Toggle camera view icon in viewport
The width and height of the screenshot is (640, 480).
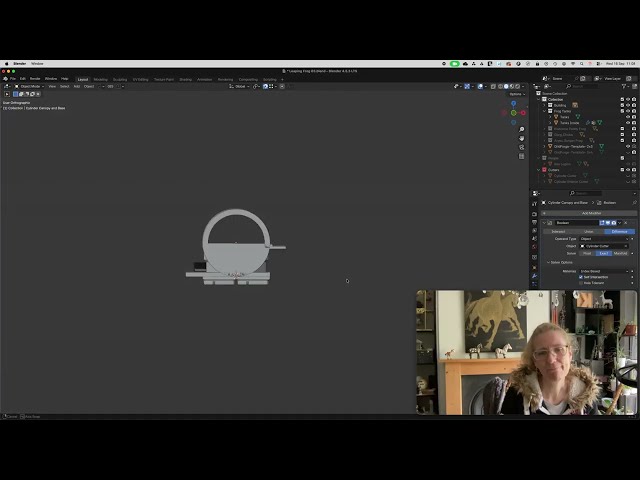click(x=522, y=147)
